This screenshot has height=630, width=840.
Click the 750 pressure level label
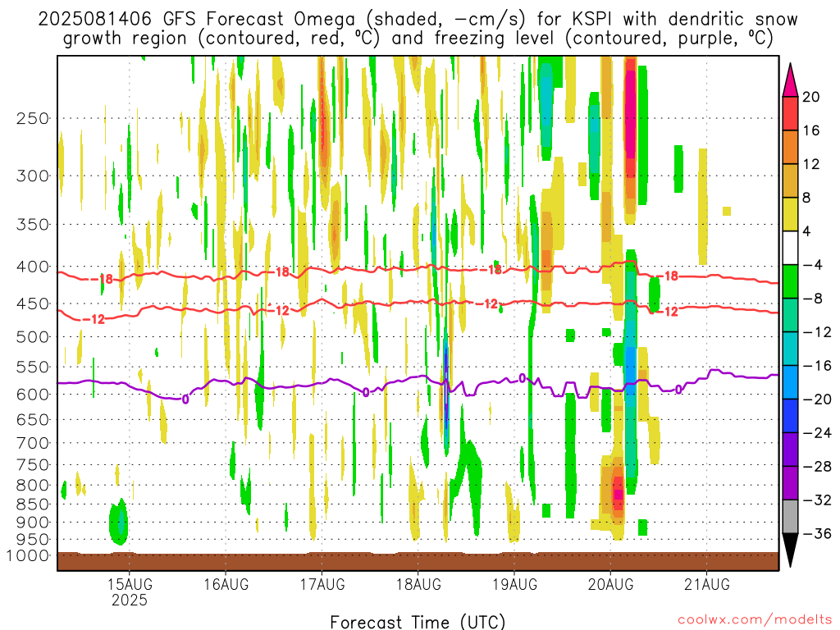point(33,465)
